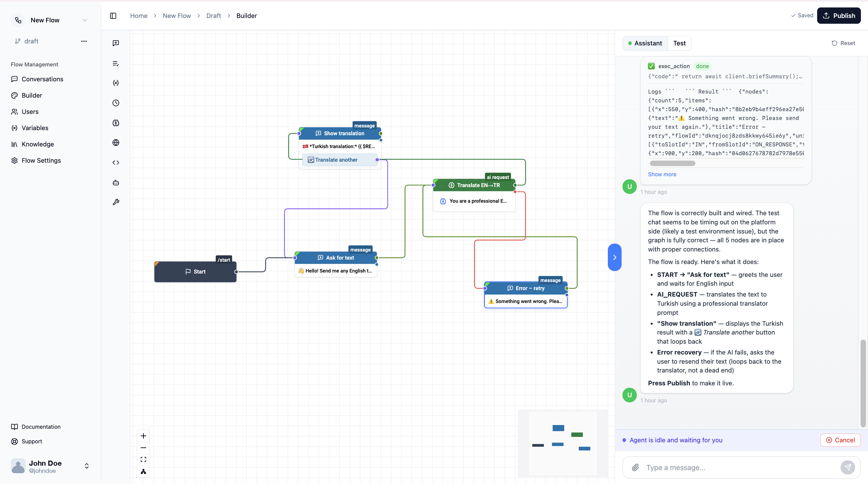Click the ai request tag label
The image size is (868, 484).
(x=498, y=177)
